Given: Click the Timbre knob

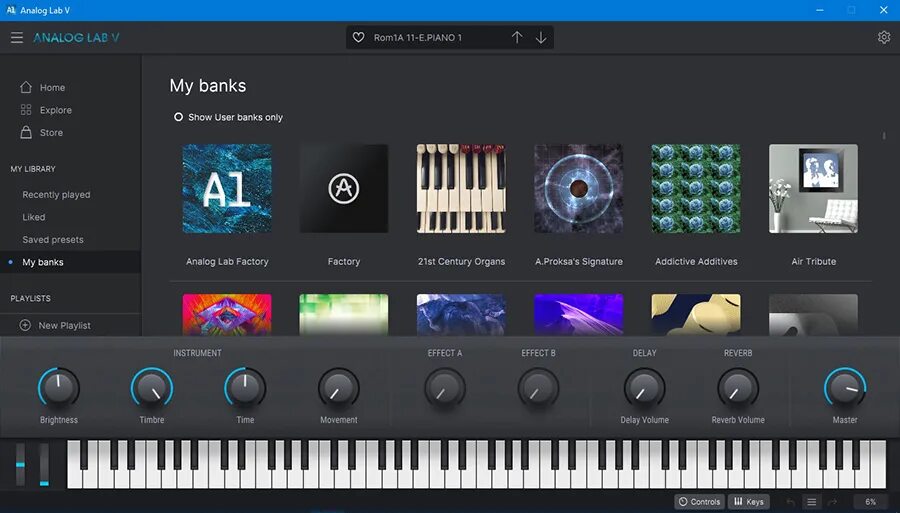Looking at the screenshot, I should (152, 388).
